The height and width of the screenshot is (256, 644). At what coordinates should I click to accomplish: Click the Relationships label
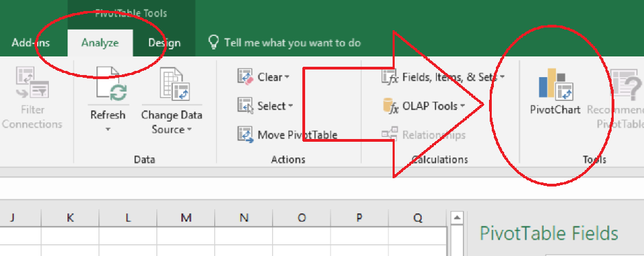[434, 135]
